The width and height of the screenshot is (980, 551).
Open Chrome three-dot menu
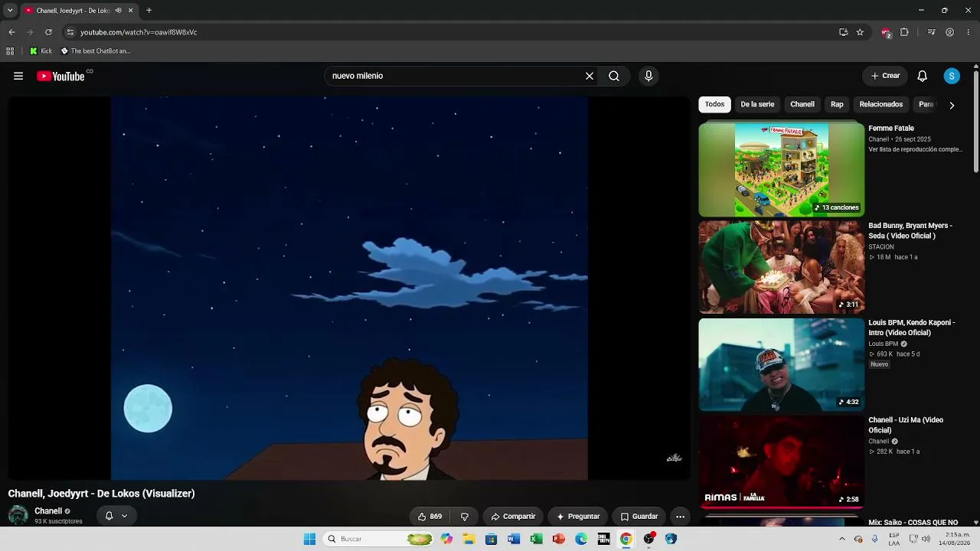click(969, 32)
